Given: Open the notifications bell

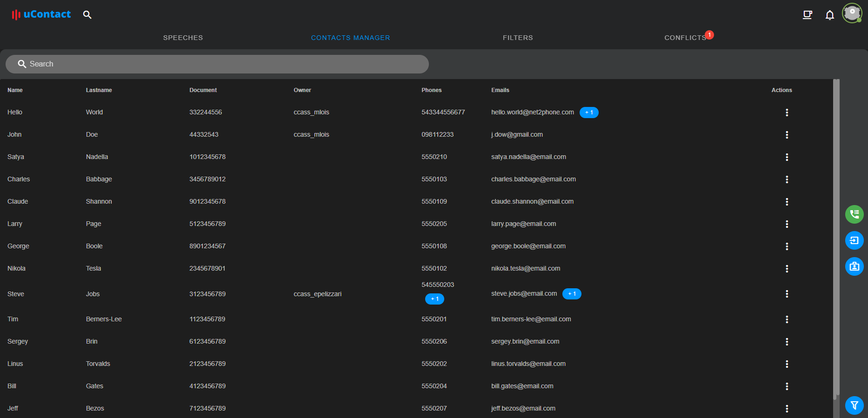Looking at the screenshot, I should tap(829, 15).
